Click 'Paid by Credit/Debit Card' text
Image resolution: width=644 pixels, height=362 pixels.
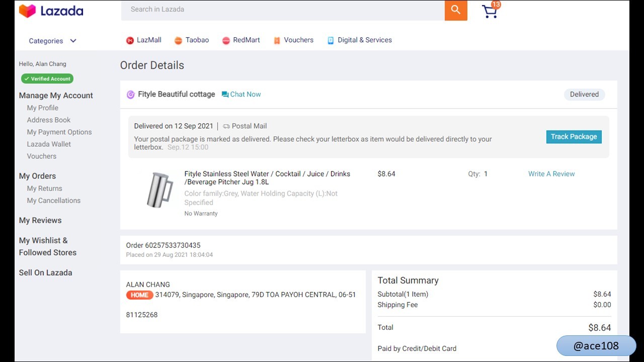[417, 348]
